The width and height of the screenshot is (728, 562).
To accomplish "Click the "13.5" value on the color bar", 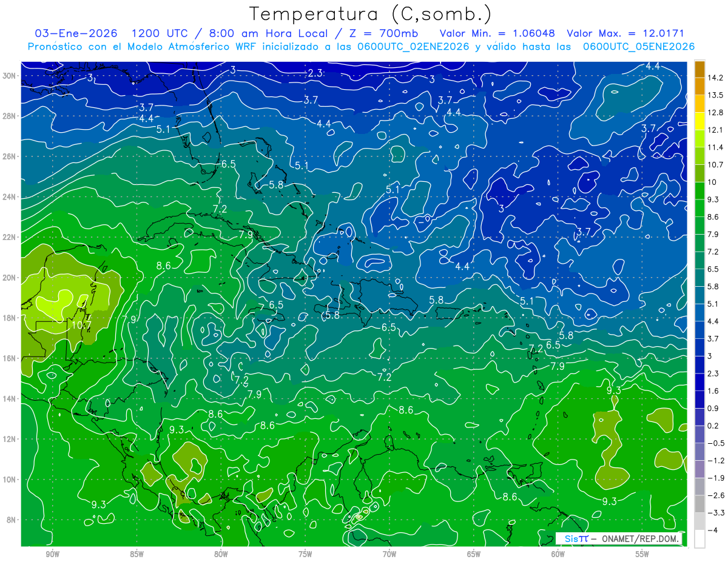I will pyautogui.click(x=716, y=95).
